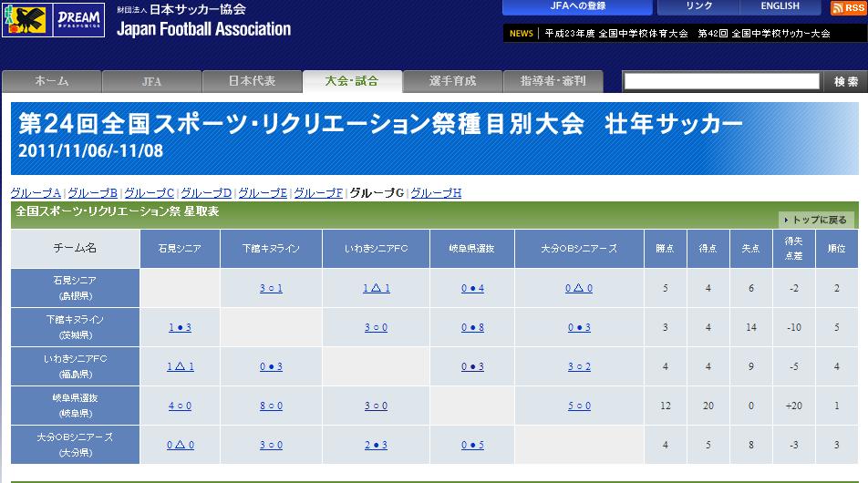Switch site language via ENGLISH
The height and width of the screenshot is (483, 868).
pos(780,7)
